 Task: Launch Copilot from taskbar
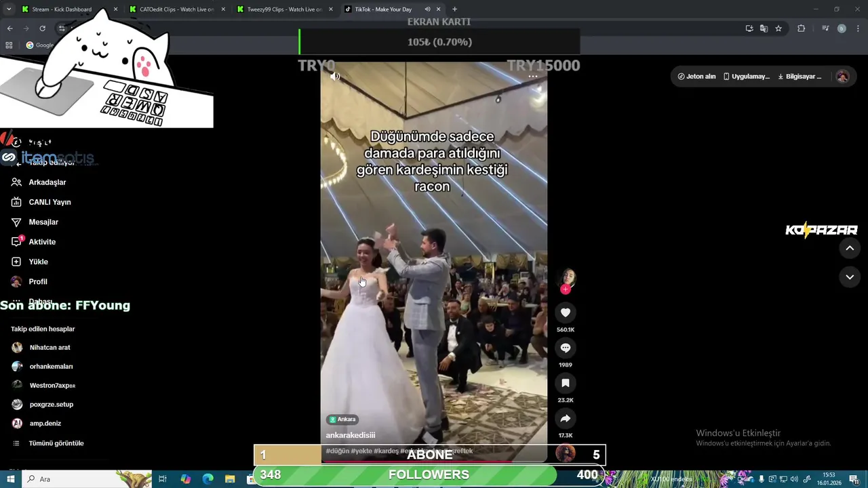[x=186, y=479]
